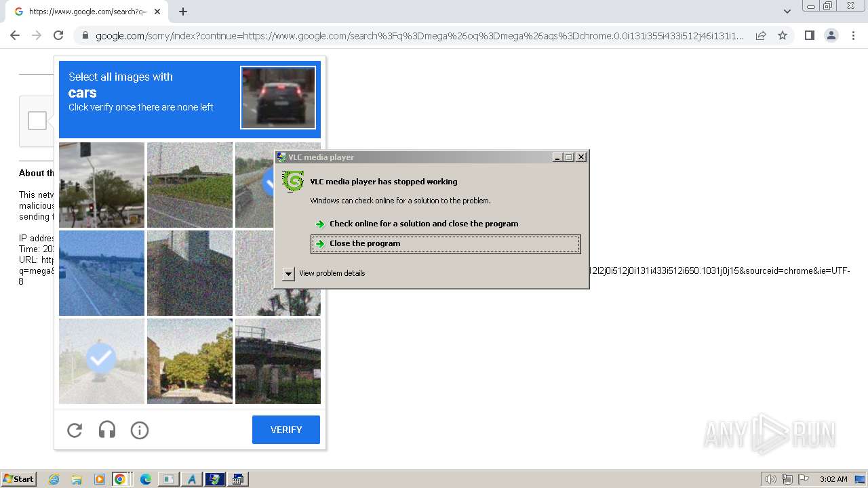Get an audio captcha challenge
The width and height of the screenshot is (868, 488).
[x=107, y=430]
